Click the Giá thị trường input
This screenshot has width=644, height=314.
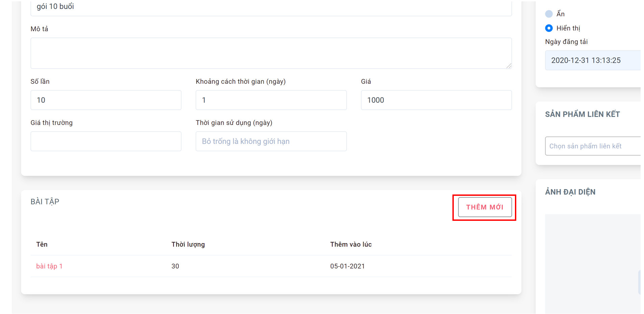point(106,141)
